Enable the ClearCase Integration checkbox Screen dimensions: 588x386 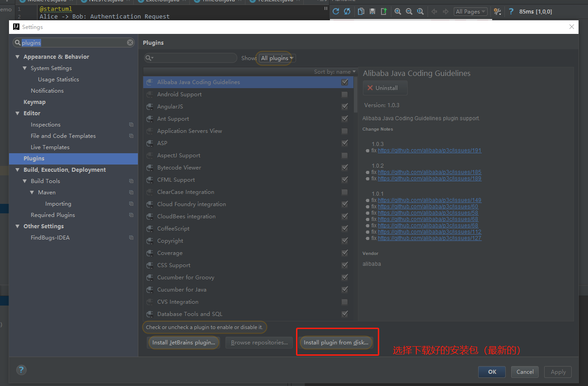tap(345, 192)
